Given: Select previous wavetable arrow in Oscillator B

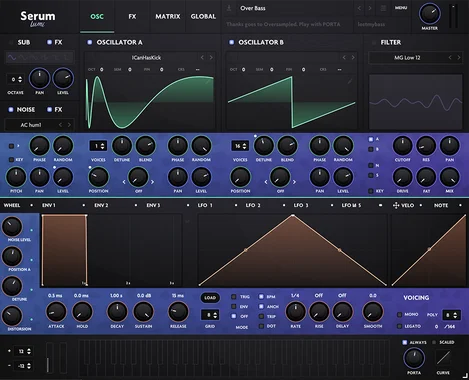Looking at the screenshot, I should point(344,58).
